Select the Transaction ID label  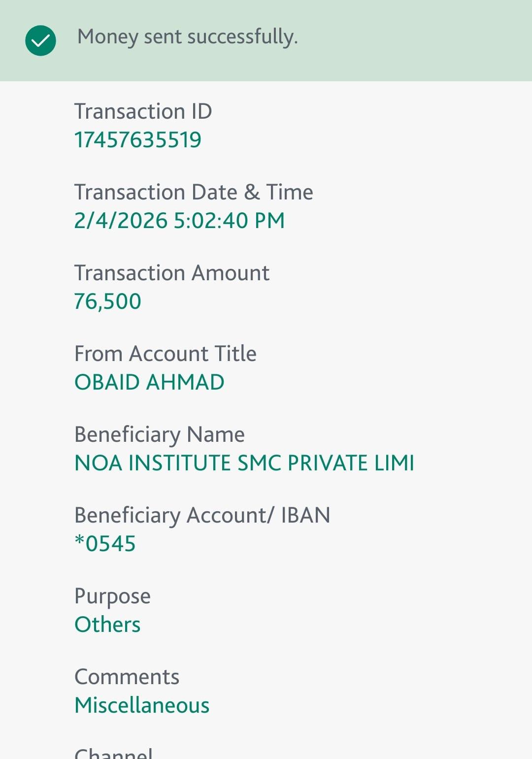pos(143,111)
